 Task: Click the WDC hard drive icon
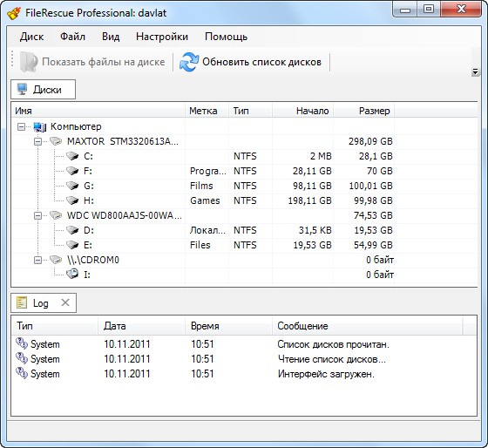[x=56, y=215]
